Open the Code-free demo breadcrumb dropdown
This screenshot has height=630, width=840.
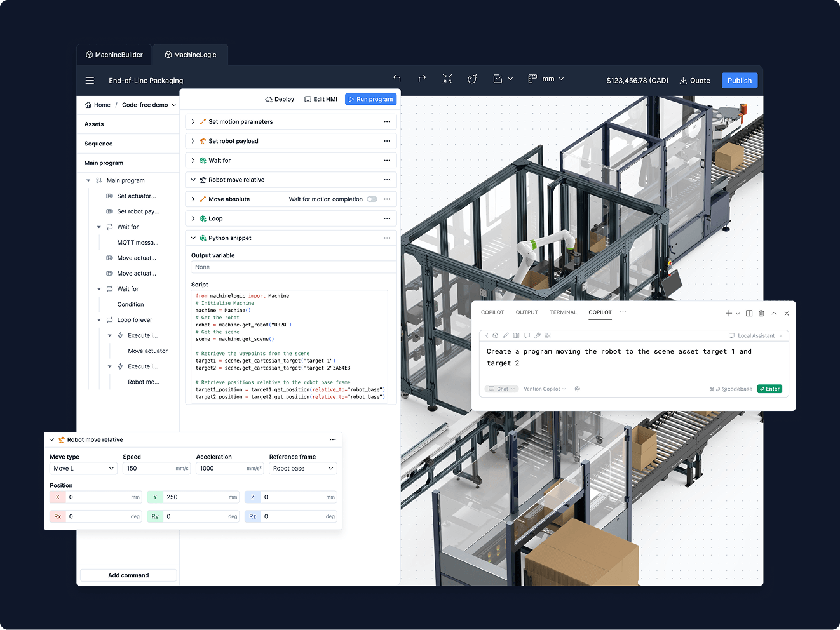(149, 105)
